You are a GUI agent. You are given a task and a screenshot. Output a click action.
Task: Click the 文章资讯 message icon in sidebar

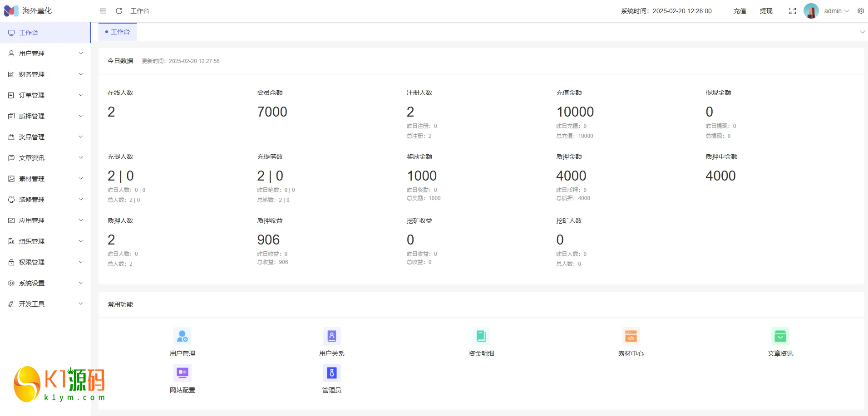11,158
